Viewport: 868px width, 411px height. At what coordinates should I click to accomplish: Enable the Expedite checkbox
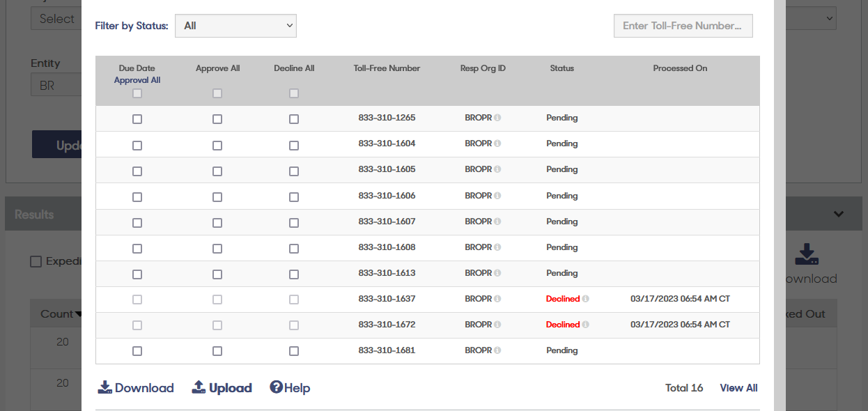coord(36,261)
